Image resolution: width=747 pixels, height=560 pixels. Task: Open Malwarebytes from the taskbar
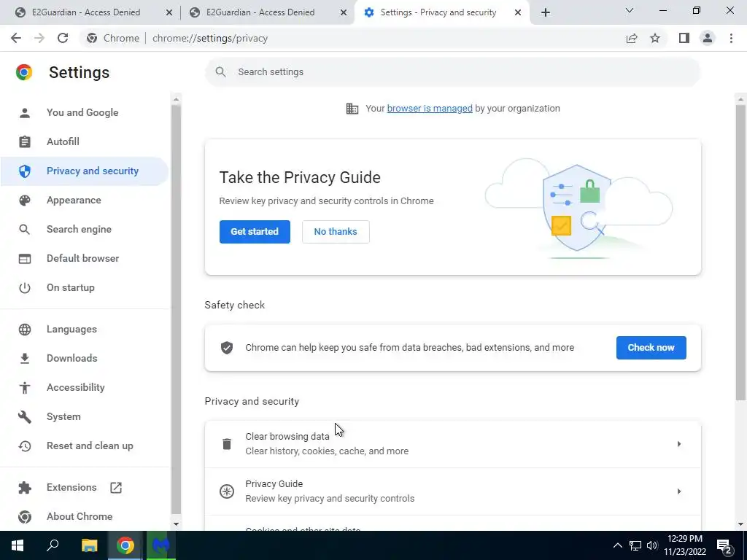161,545
